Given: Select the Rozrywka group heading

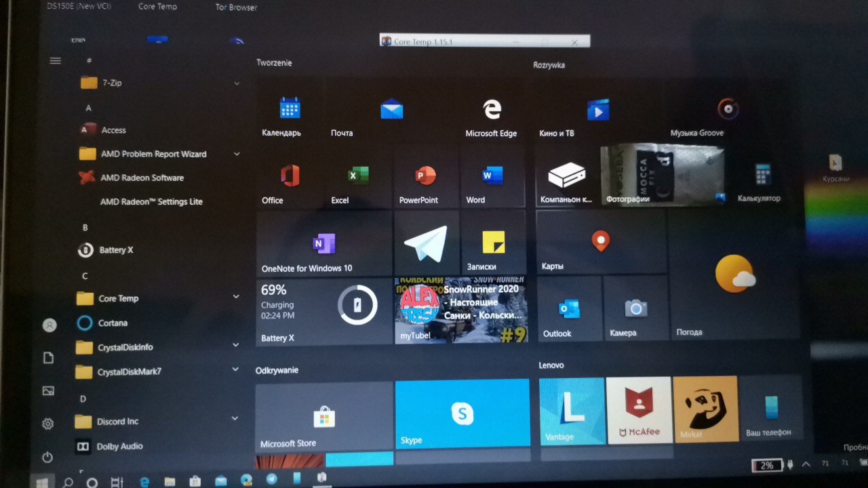Looking at the screenshot, I should pos(549,65).
